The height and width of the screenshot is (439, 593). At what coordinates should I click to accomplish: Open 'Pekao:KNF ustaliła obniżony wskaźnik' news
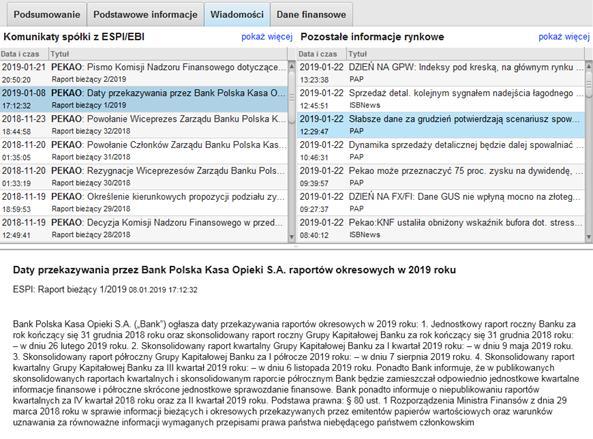(441, 228)
